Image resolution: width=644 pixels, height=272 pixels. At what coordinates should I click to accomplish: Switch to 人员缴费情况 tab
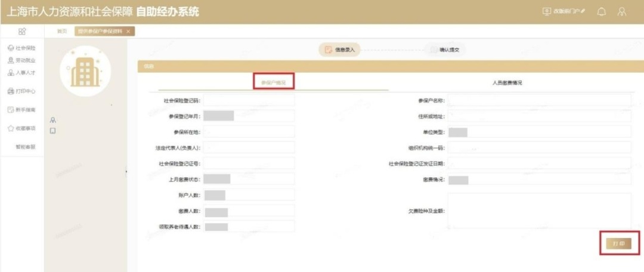coord(507,82)
